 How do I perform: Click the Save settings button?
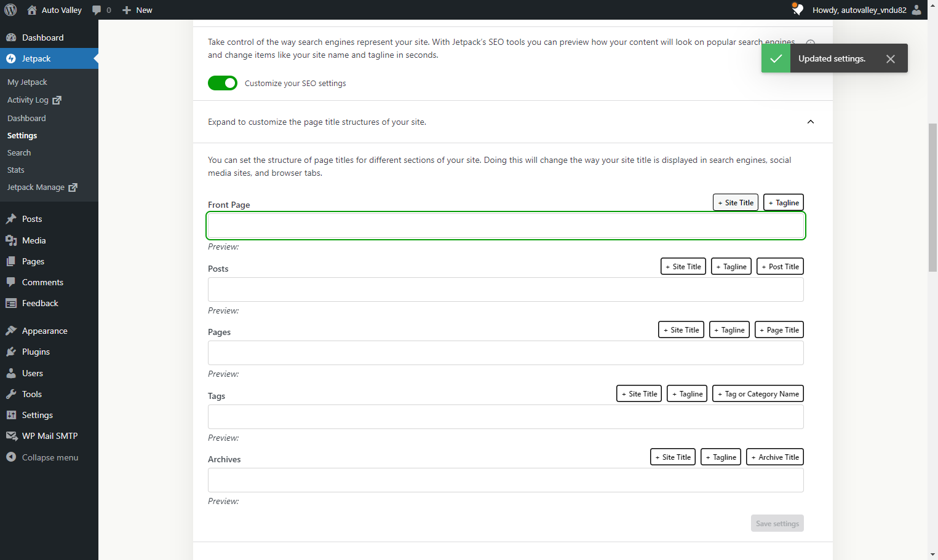[777, 523]
